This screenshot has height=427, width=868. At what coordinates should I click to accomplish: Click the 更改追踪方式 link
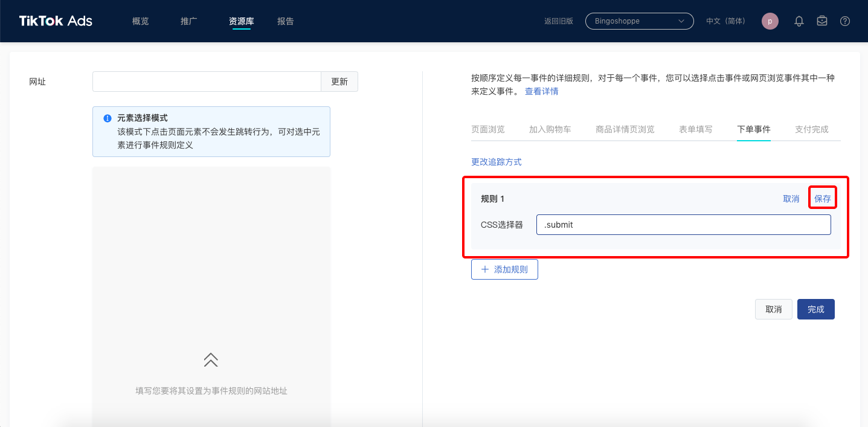click(496, 162)
